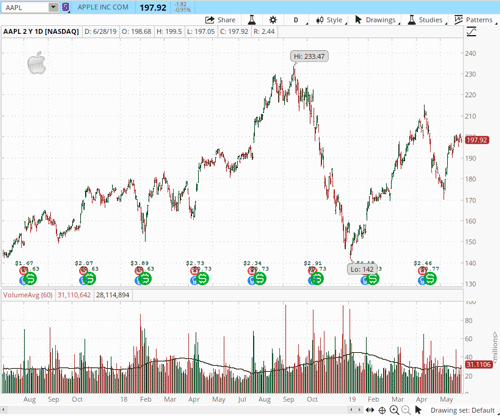Click the 31,110,642 volume average value
This screenshot has width=500, height=416.
[x=74, y=295]
